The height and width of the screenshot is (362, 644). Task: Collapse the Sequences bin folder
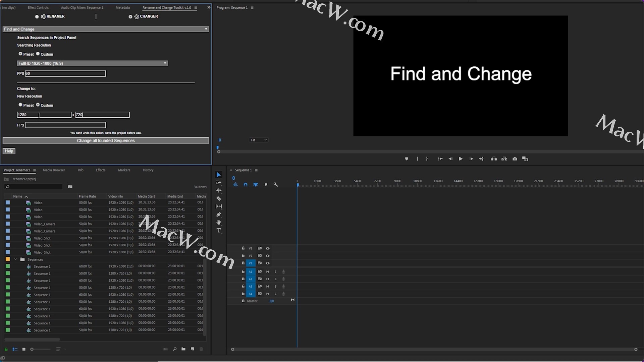point(15,259)
